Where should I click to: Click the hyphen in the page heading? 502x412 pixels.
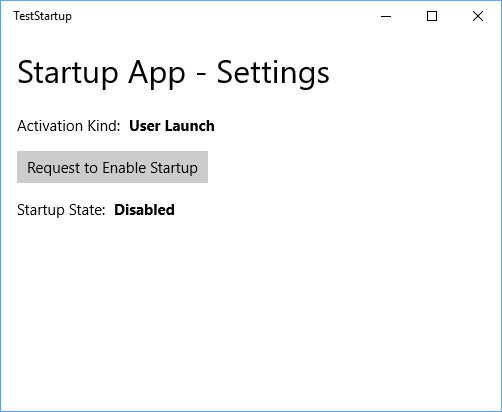tap(201, 74)
